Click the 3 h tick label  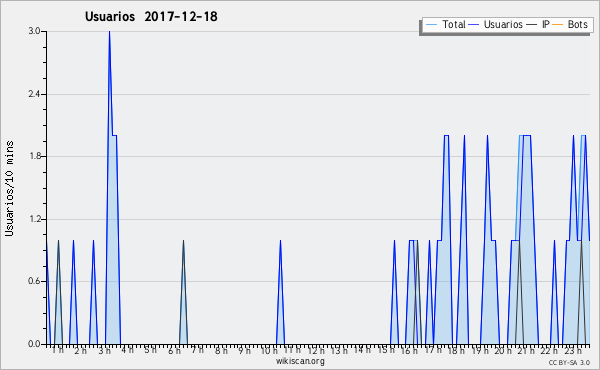tap(104, 351)
